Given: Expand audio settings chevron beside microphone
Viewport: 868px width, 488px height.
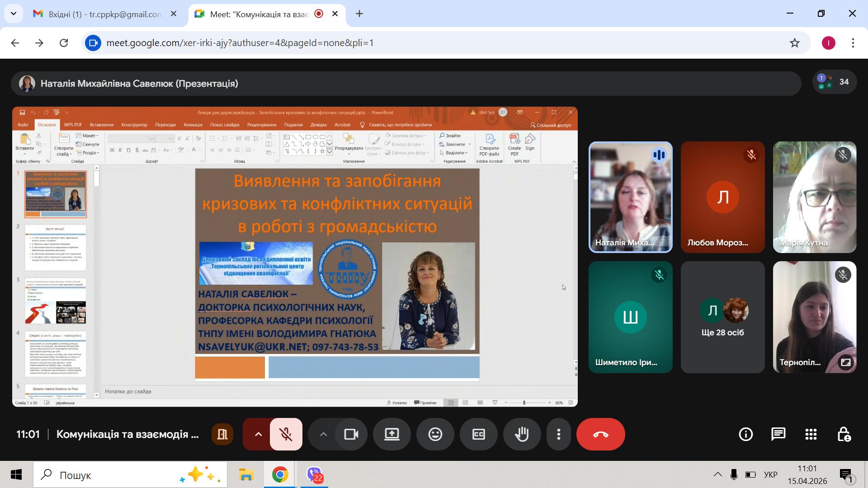Looking at the screenshot, I should (258, 434).
